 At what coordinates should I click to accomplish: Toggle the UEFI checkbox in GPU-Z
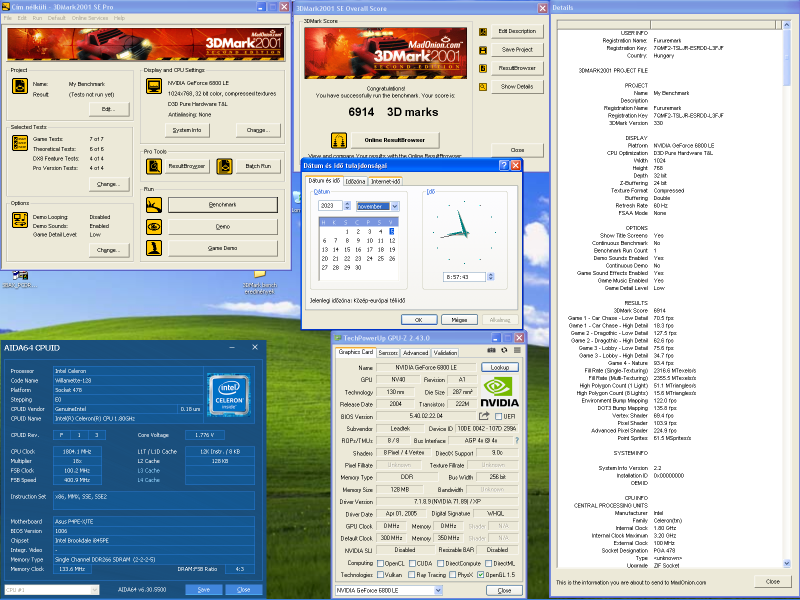(498, 416)
